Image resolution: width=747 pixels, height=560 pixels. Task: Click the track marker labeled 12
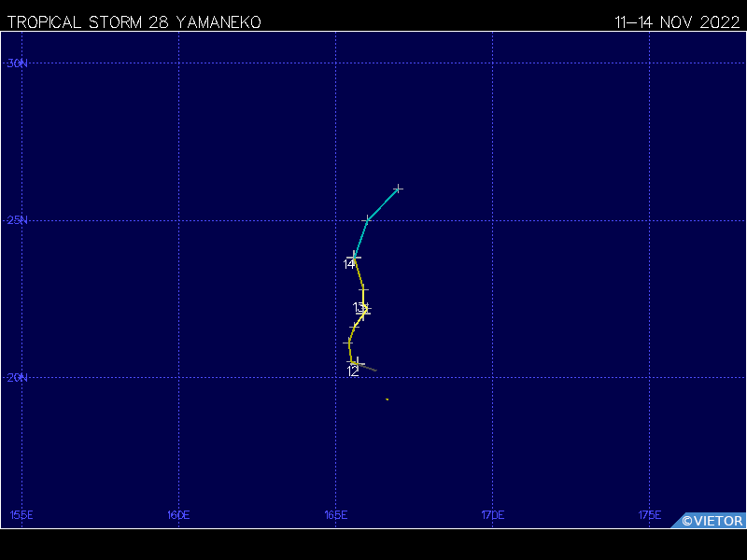358,363
